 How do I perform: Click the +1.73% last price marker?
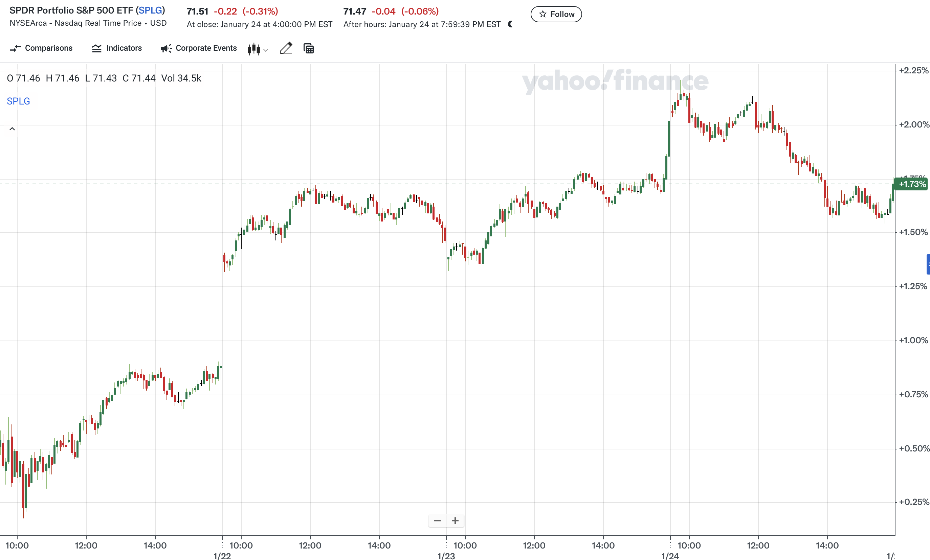pos(911,184)
